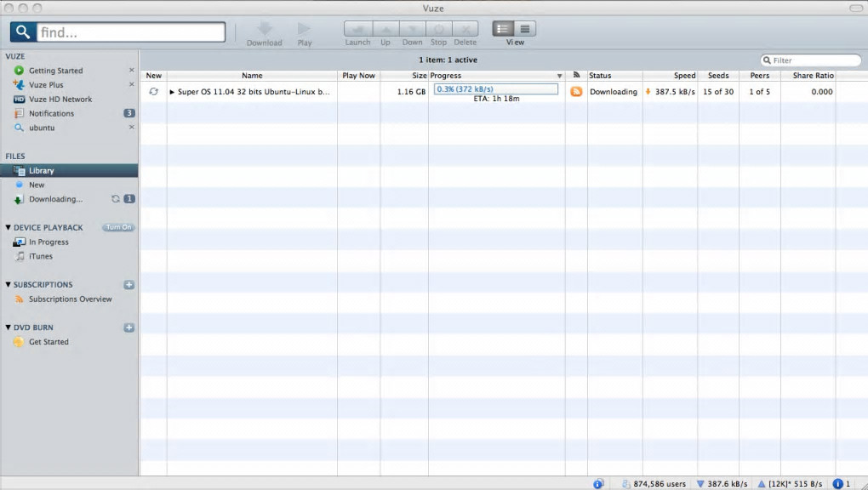Switch to compact list view
Viewport: 868px width, 490px height.
tap(525, 28)
